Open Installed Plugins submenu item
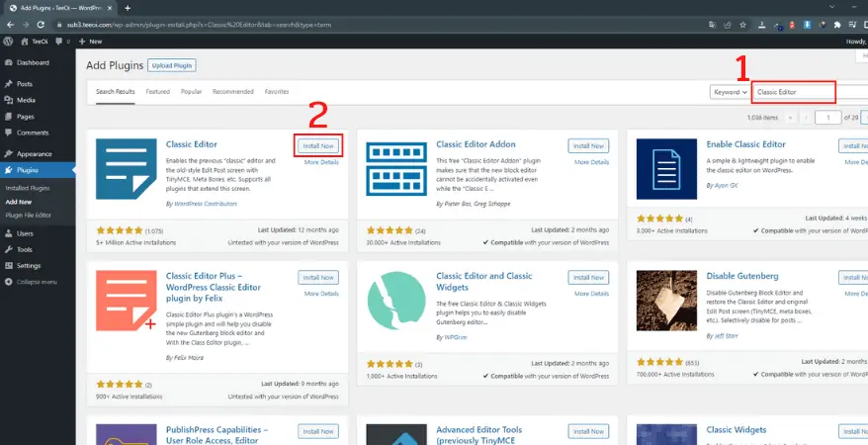 tap(28, 188)
